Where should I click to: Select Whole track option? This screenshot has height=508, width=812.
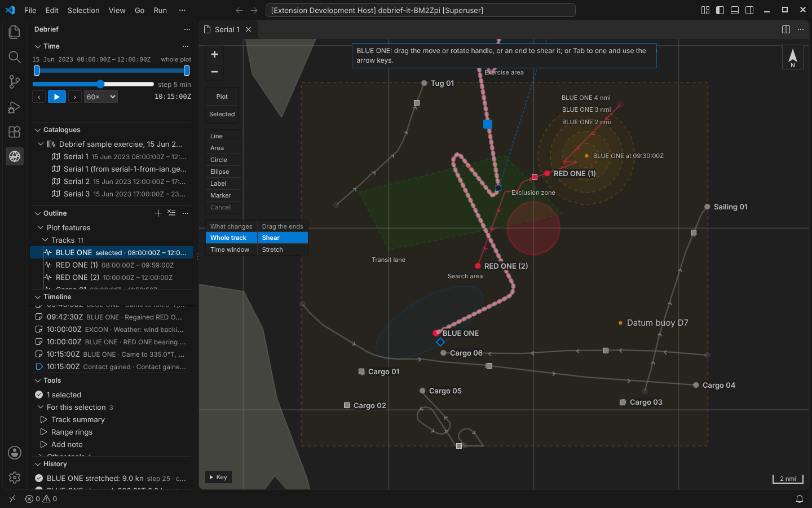tap(231, 238)
